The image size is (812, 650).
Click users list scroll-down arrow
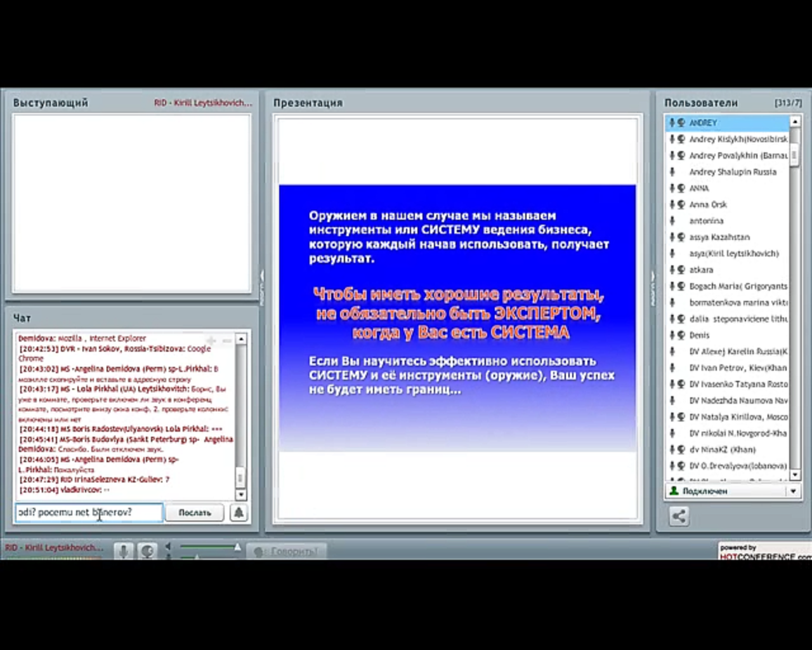click(x=794, y=475)
